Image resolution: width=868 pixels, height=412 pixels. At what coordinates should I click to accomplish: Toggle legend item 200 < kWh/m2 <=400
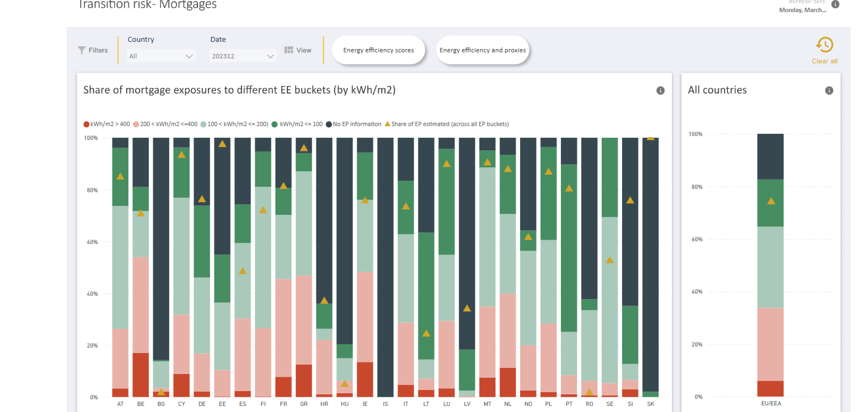[x=165, y=124]
